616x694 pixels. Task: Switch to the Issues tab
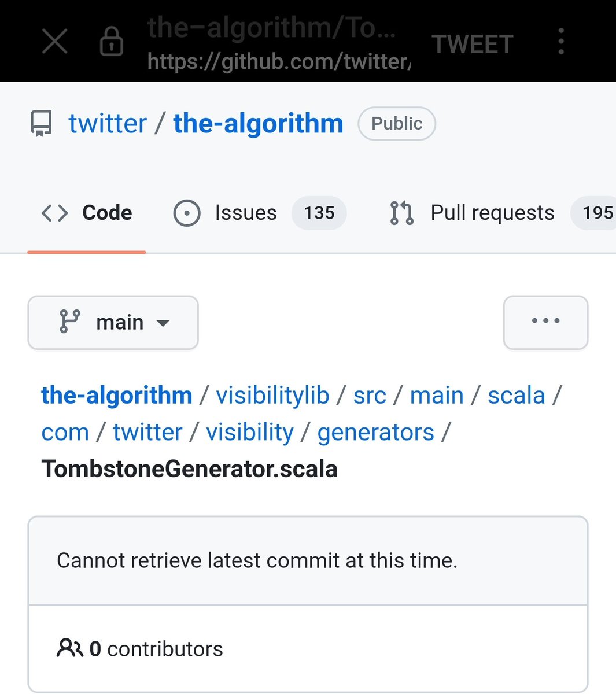(245, 213)
